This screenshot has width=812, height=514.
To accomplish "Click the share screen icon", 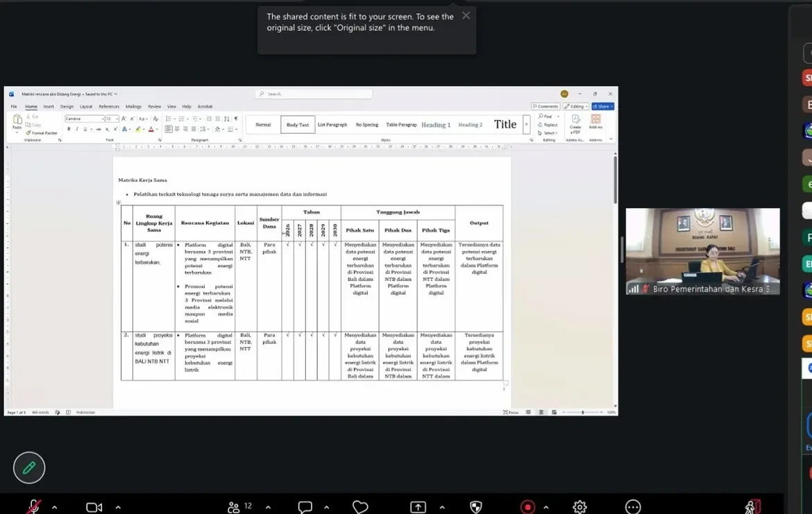I will pos(418,507).
